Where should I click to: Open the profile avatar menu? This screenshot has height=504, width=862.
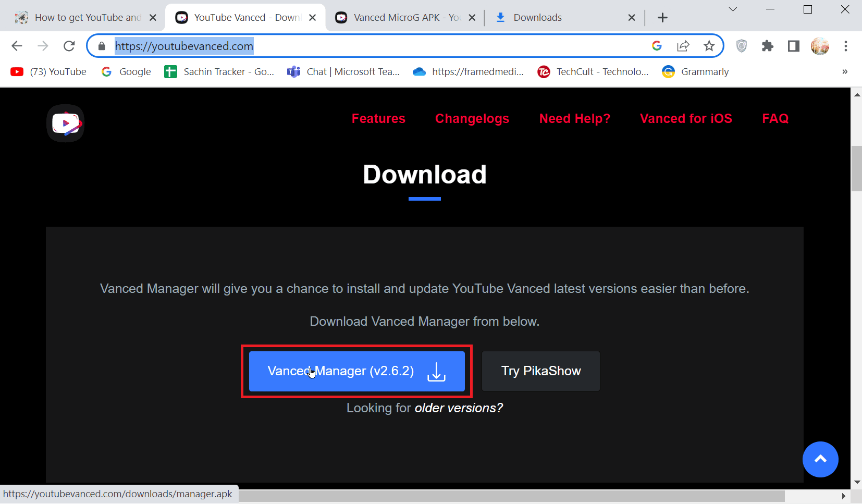pyautogui.click(x=820, y=46)
